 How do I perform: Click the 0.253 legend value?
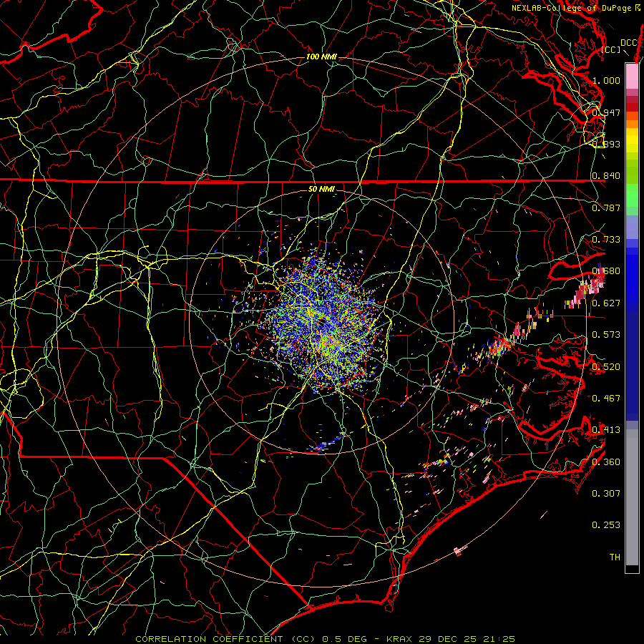606,525
